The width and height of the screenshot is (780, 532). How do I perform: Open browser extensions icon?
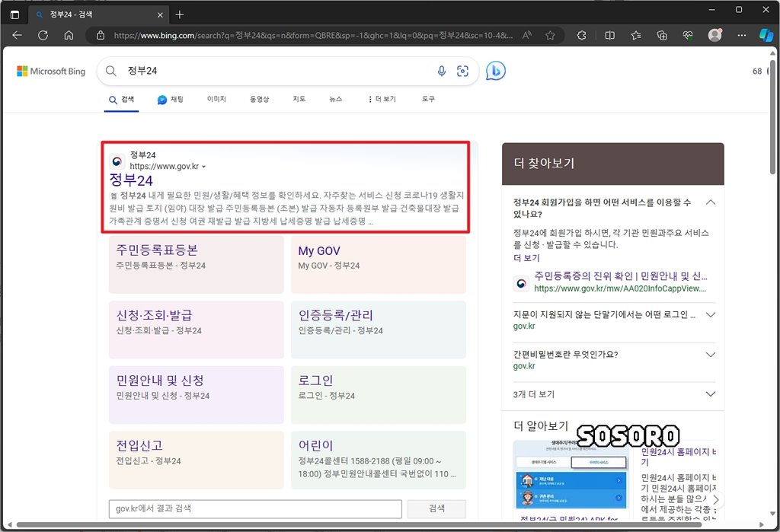pyautogui.click(x=581, y=35)
